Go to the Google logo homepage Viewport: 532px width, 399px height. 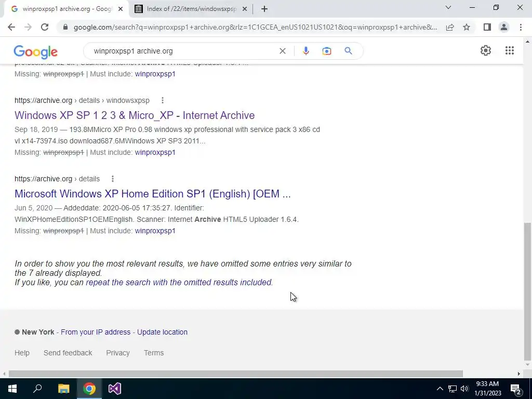(36, 52)
